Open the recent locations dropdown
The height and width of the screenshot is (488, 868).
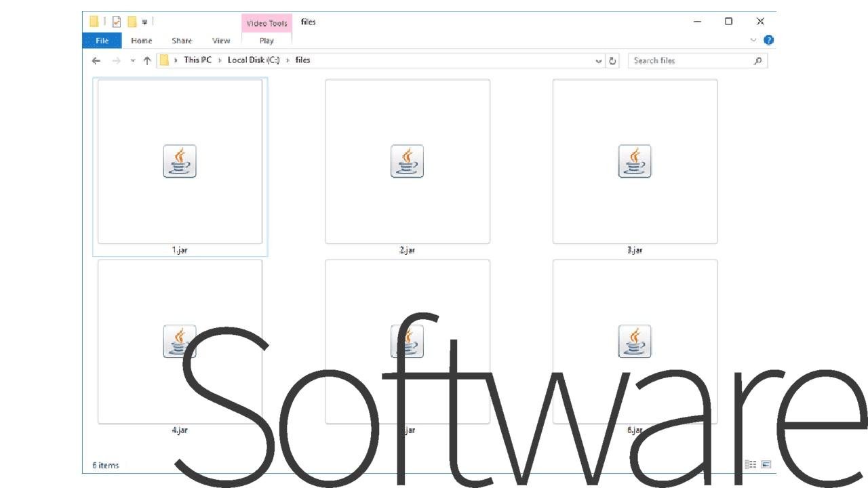coord(133,60)
